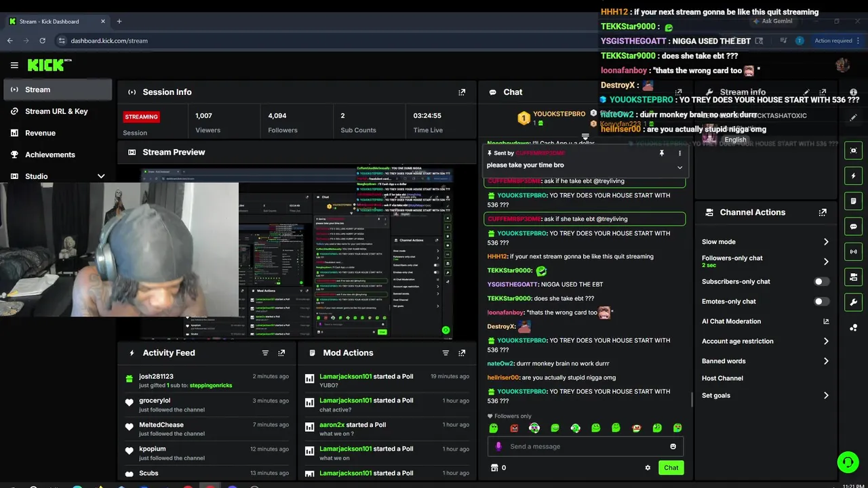Click the chat panel scrollbar
Image resolution: width=868 pixels, height=488 pixels.
click(x=691, y=400)
